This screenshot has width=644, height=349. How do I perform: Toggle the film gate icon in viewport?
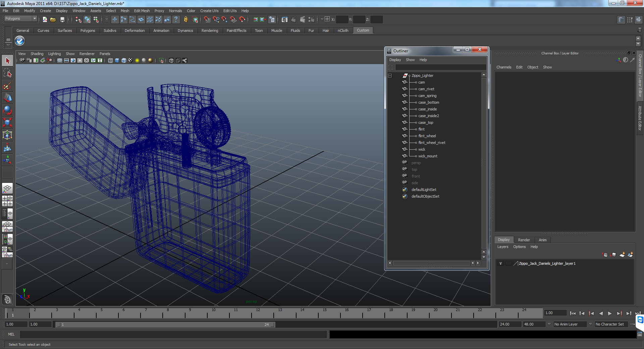pyautogui.click(x=66, y=60)
